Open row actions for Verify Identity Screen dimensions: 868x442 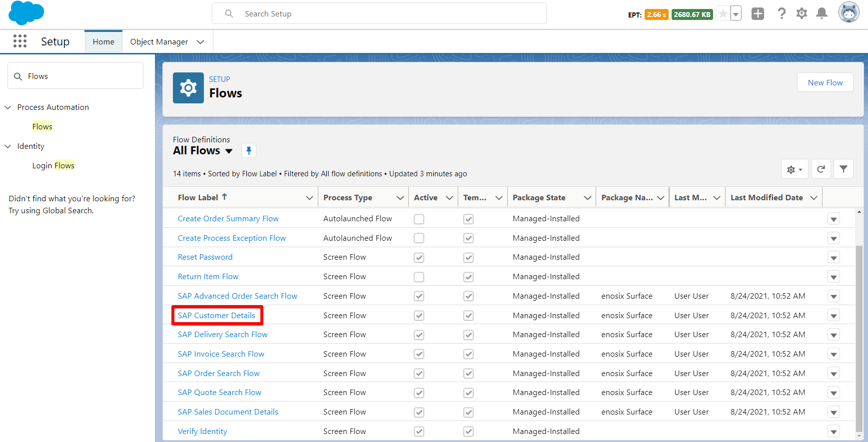coord(834,432)
